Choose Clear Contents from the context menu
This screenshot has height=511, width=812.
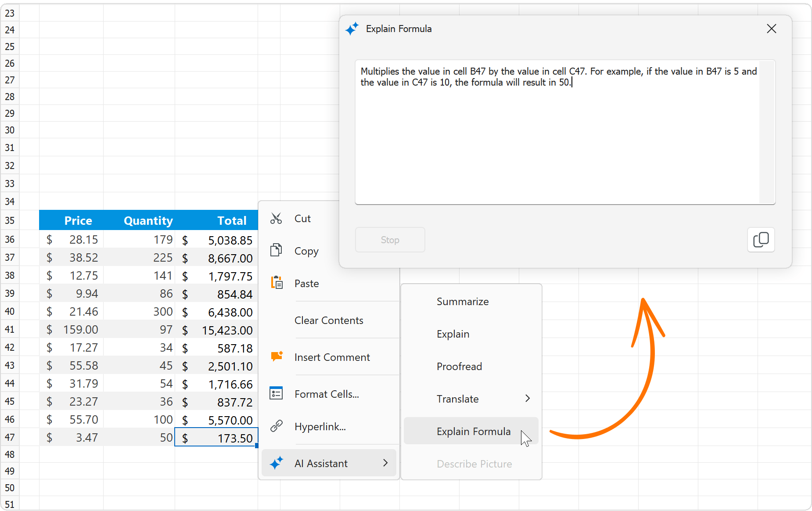329,320
